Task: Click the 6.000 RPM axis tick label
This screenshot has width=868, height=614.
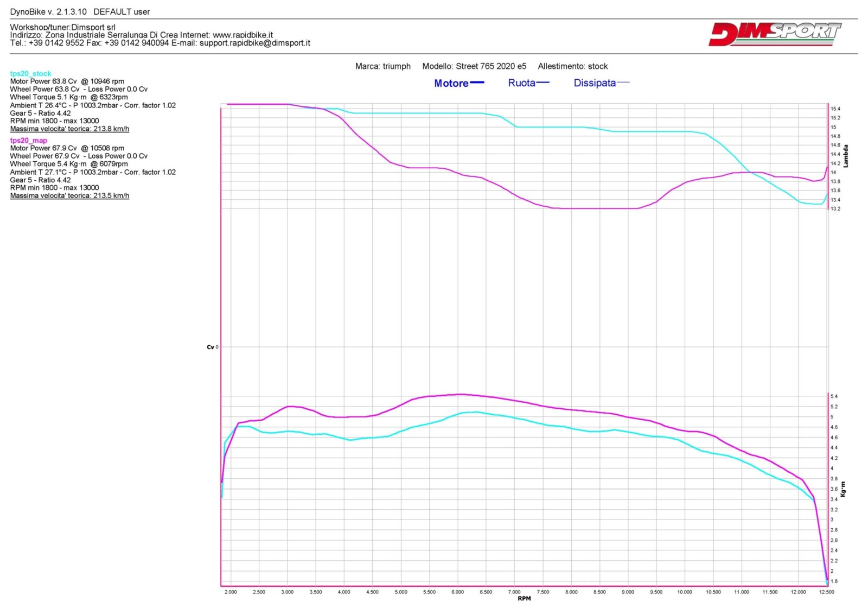Action: pyautogui.click(x=457, y=592)
